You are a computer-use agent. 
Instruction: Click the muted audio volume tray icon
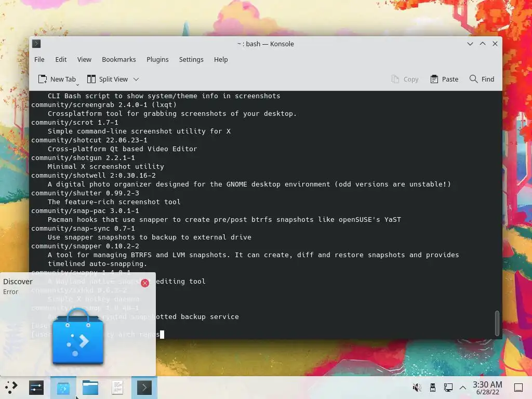coord(417,388)
